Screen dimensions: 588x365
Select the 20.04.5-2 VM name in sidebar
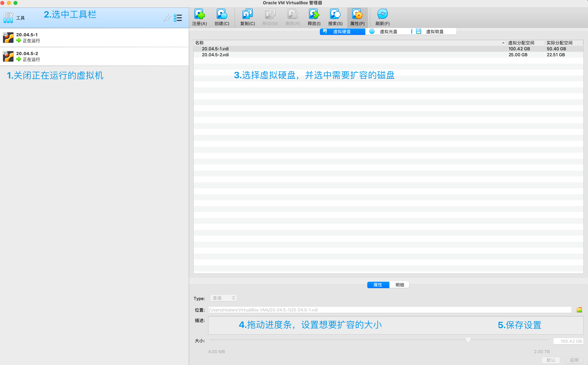click(27, 54)
